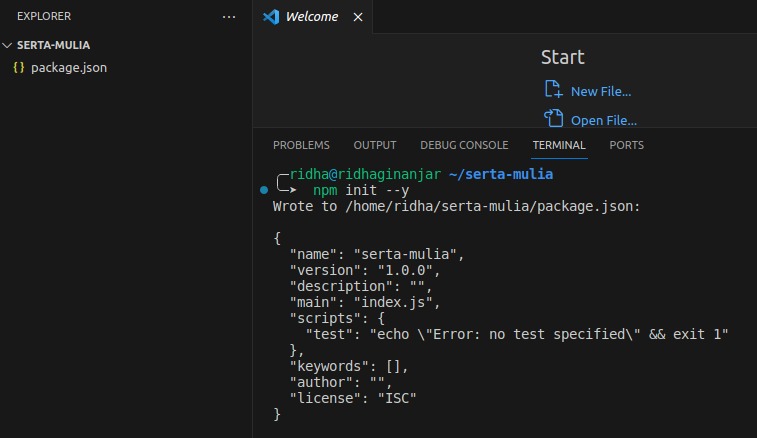Click the "author": "" line
This screenshot has height=438, width=757.
click(x=341, y=382)
